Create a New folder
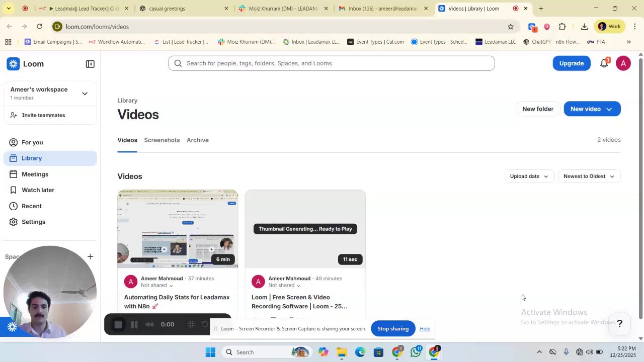Viewport: 644px width, 362px height. pos(538,109)
